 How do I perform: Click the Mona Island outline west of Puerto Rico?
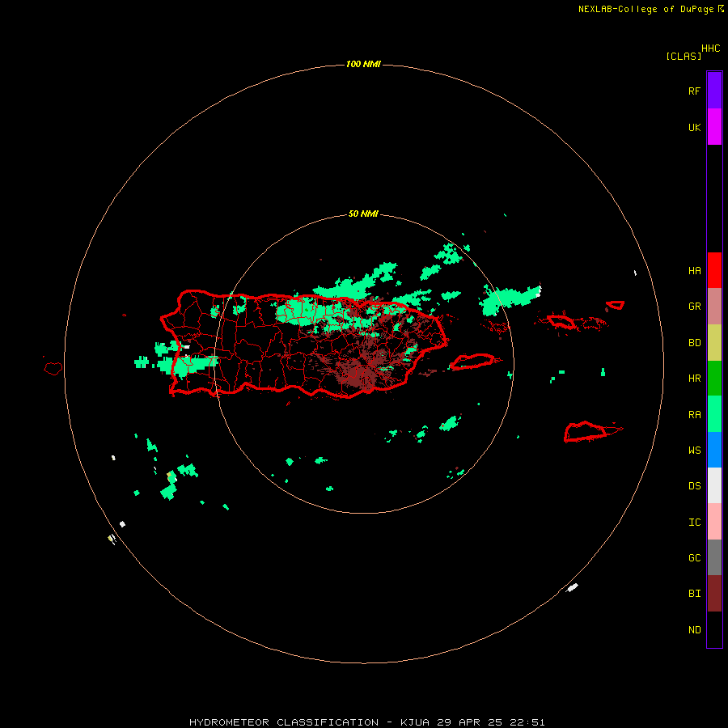click(x=53, y=369)
